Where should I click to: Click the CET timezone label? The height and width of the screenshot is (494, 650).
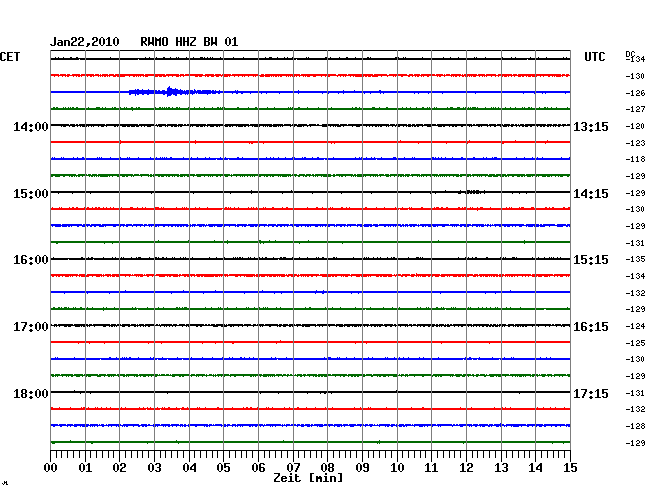[x=10, y=57]
